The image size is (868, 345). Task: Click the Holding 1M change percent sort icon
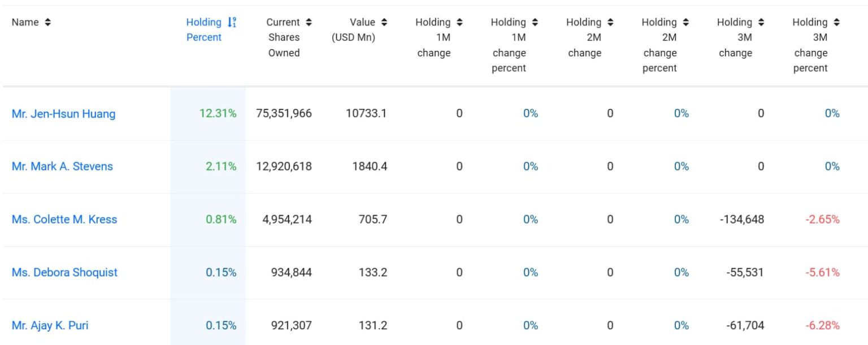pyautogui.click(x=535, y=22)
